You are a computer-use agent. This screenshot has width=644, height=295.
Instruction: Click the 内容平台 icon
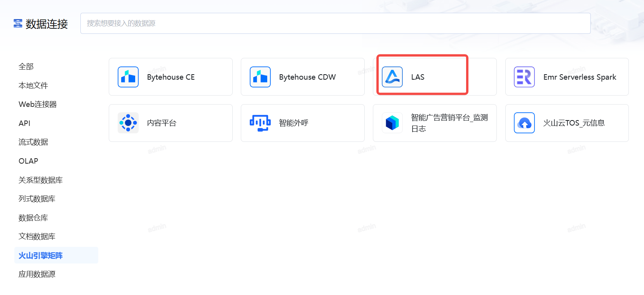point(128,123)
